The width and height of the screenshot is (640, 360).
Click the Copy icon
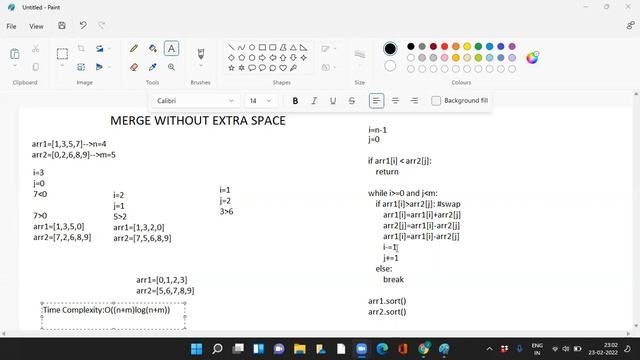(x=36, y=67)
